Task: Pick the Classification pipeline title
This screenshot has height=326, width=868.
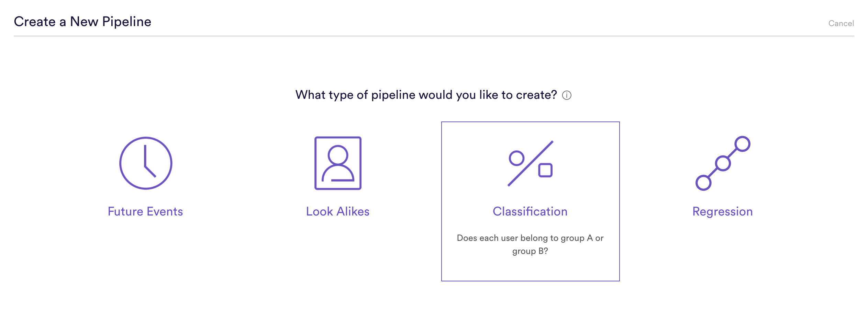Action: click(530, 211)
